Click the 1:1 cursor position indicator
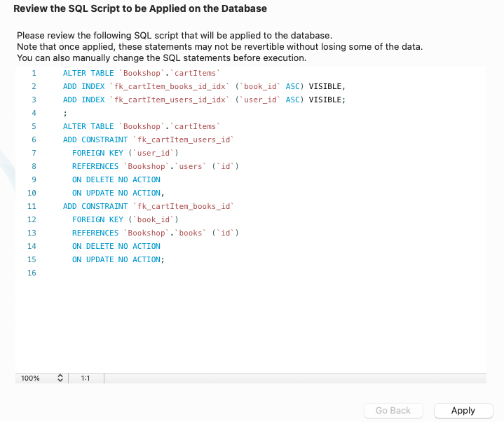The width and height of the screenshot is (504, 422). [86, 379]
